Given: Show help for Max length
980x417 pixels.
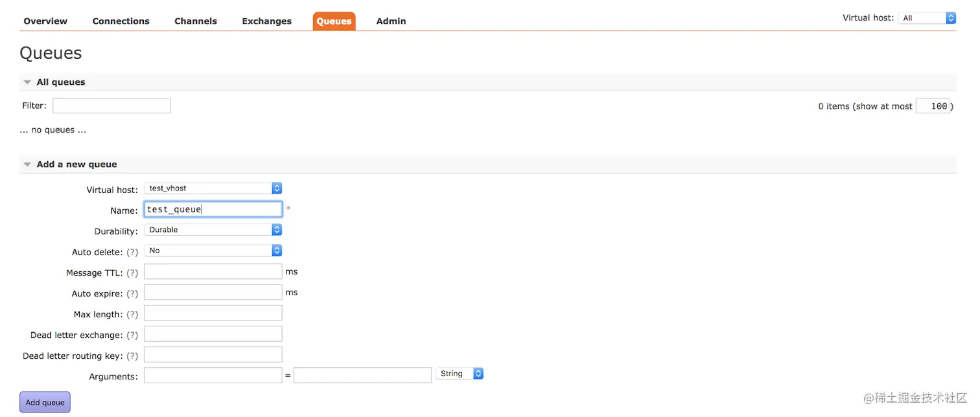Looking at the screenshot, I should coord(132,314).
